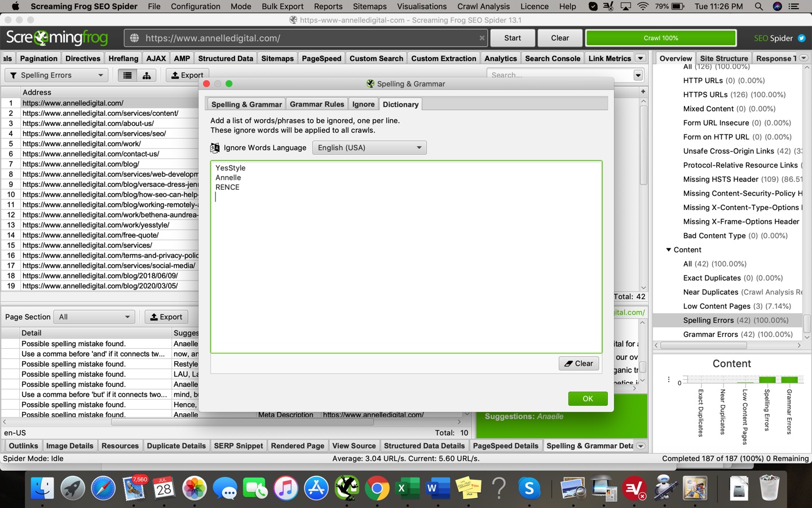The height and width of the screenshot is (508, 812).
Task: Click OK in Spelling & Grammar dialog
Action: click(588, 398)
